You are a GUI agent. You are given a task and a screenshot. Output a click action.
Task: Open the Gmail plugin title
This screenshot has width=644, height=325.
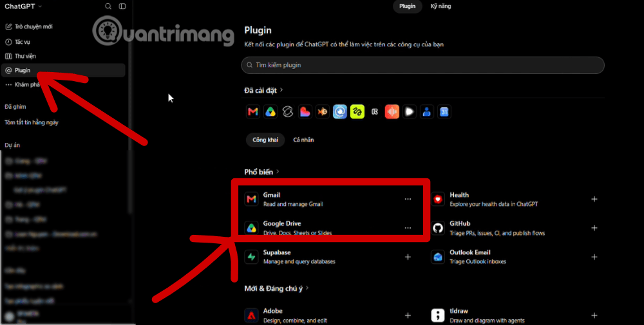pyautogui.click(x=272, y=195)
